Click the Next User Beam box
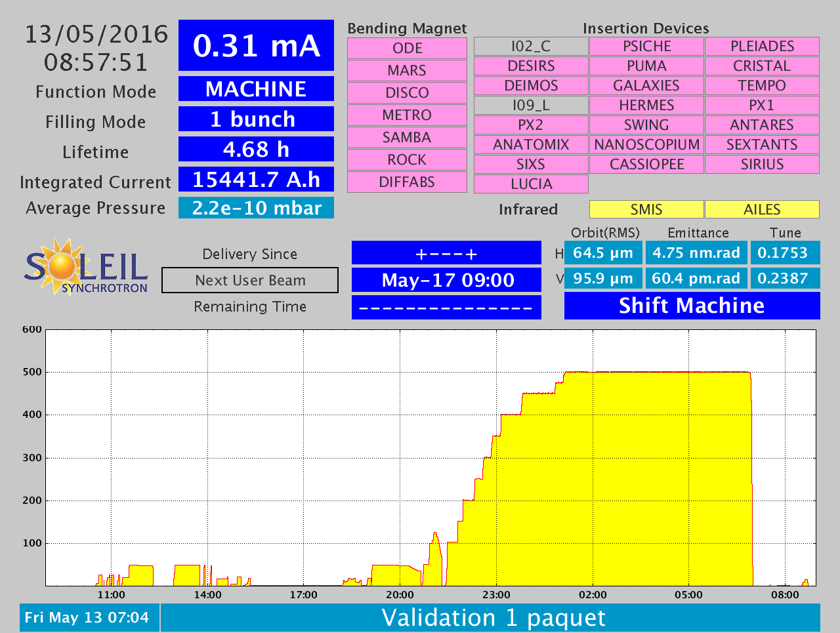Image resolution: width=840 pixels, height=633 pixels. tap(250, 280)
